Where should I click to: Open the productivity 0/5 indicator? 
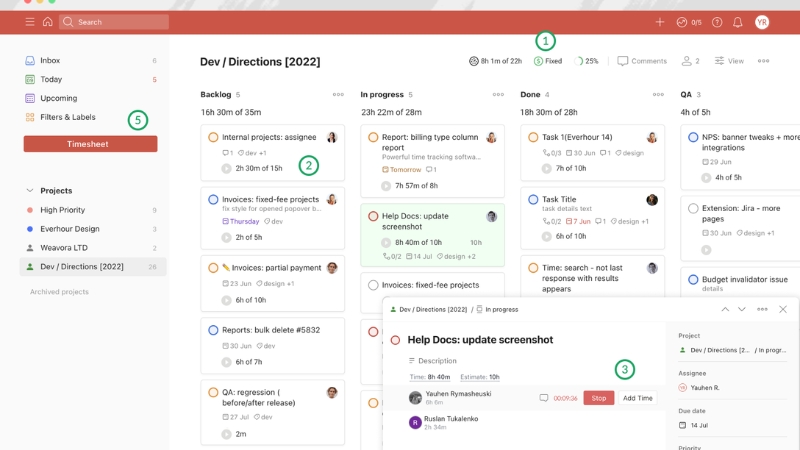(689, 22)
